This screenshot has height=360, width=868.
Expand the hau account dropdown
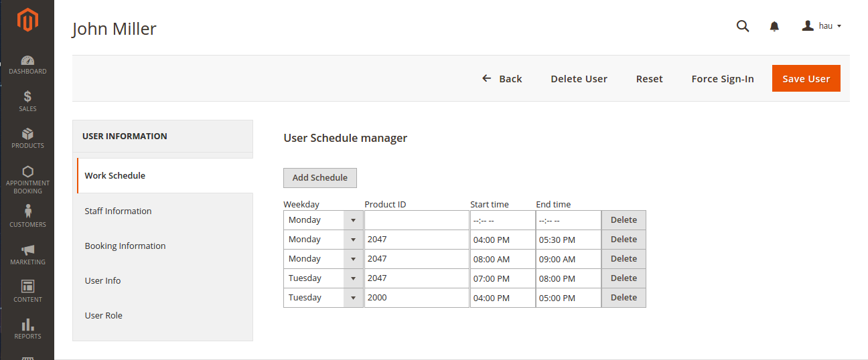[822, 26]
